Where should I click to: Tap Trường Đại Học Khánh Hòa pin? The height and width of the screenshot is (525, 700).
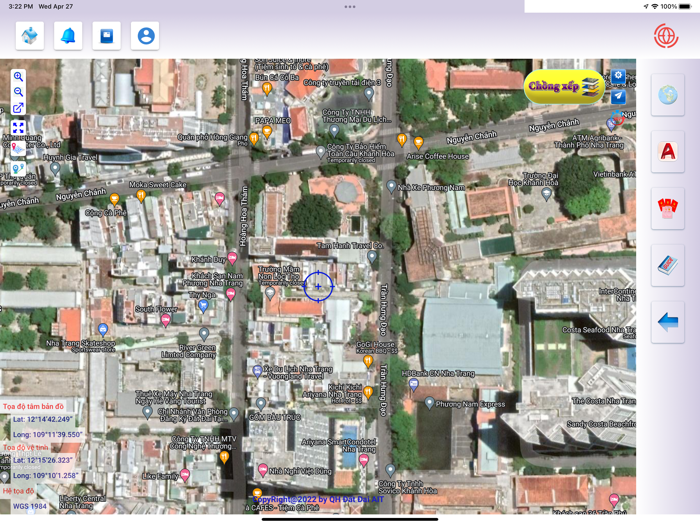(546, 193)
